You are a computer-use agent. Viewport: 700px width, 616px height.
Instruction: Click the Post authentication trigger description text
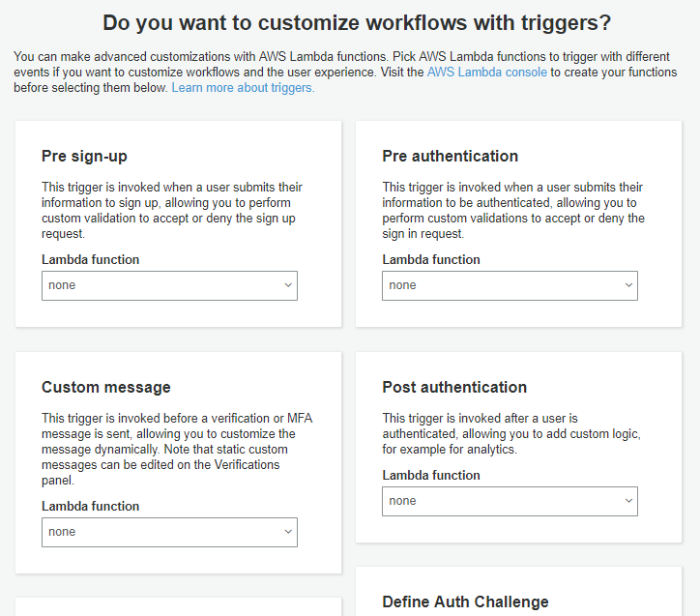coord(510,434)
